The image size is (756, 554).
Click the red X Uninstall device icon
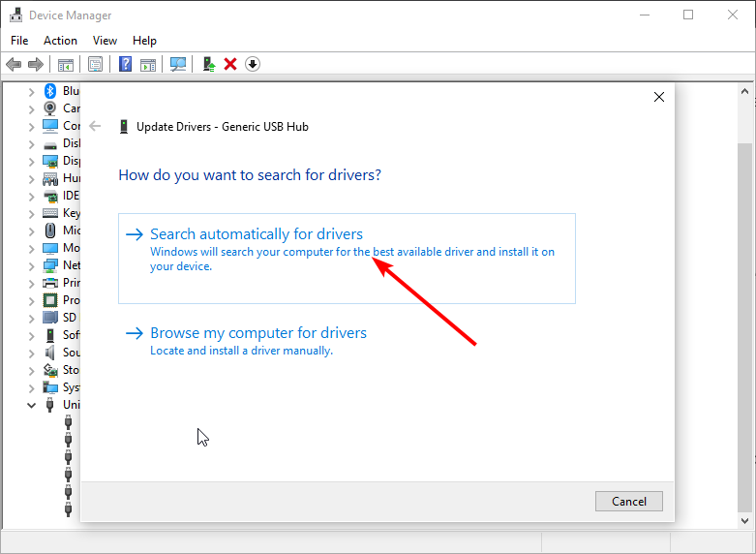[230, 64]
